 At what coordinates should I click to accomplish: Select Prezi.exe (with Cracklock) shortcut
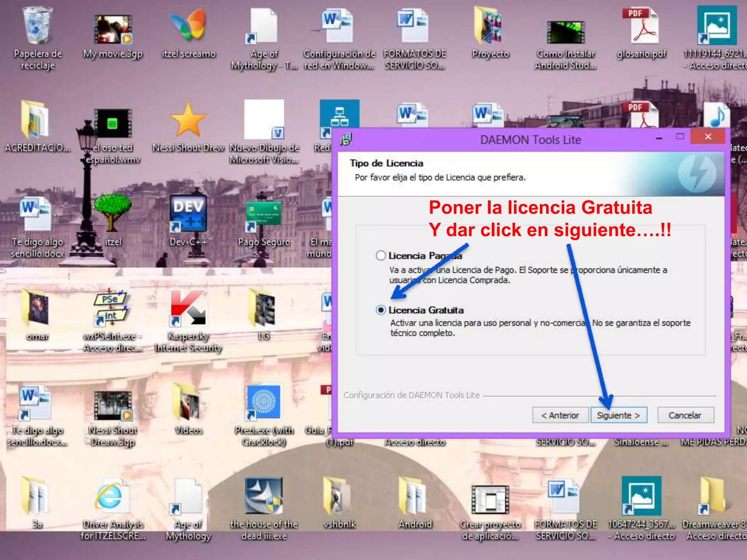pyautogui.click(x=264, y=416)
